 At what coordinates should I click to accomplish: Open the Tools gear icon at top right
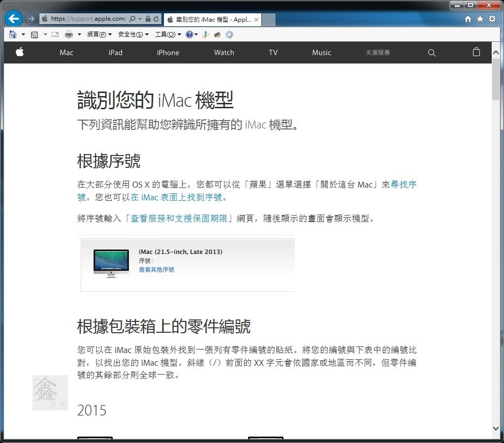tap(492, 19)
